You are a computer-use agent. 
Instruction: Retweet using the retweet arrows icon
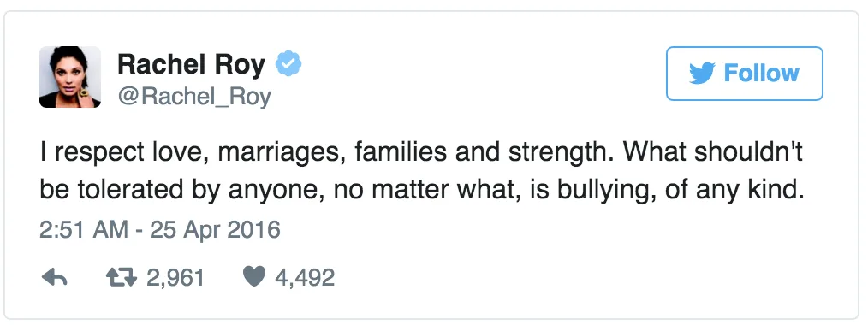click(x=122, y=277)
